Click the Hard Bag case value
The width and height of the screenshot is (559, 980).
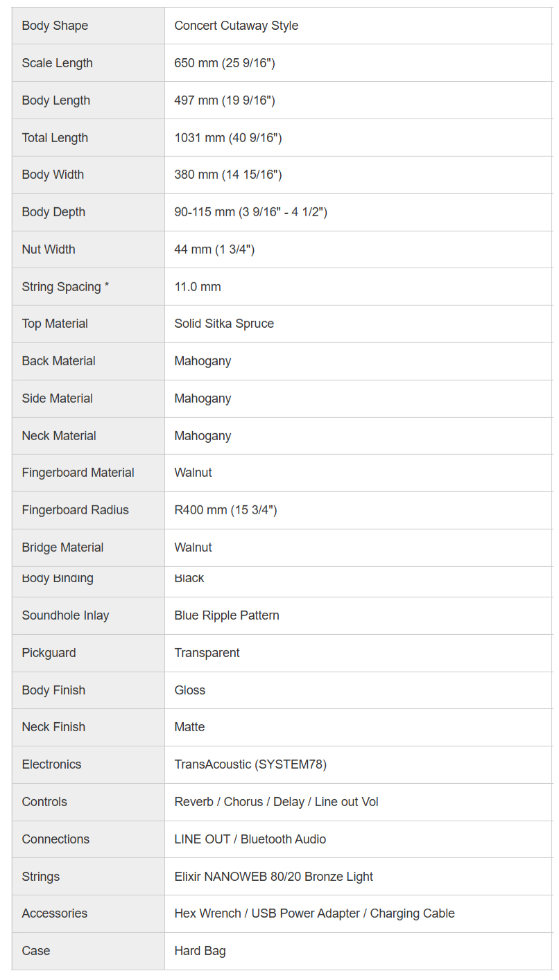200,951
